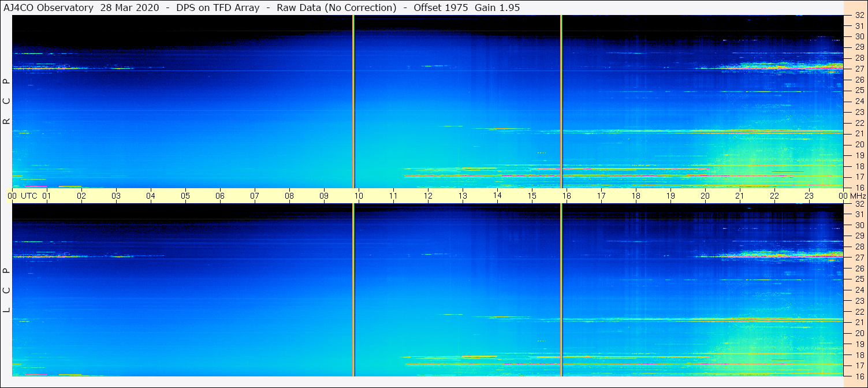868x388 pixels.
Task: Select the 29 MHz label on the LCP scale
Action: click(x=859, y=236)
